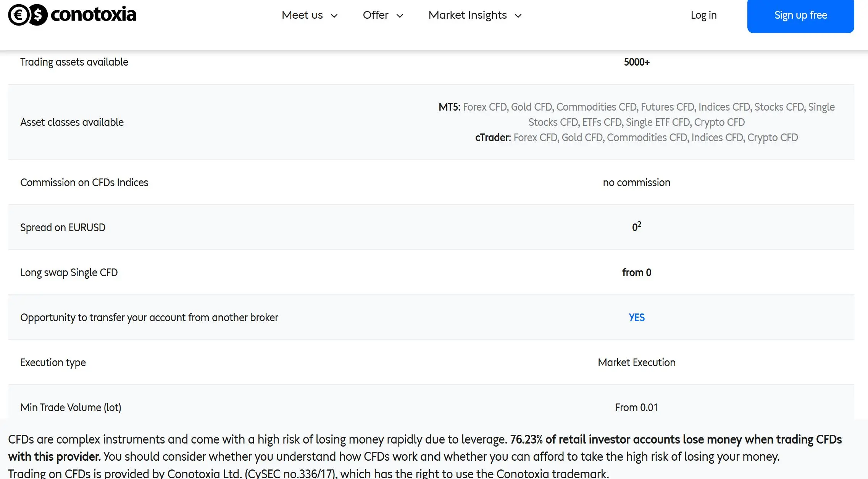Select the no commission value
This screenshot has width=868, height=479.
636,182
